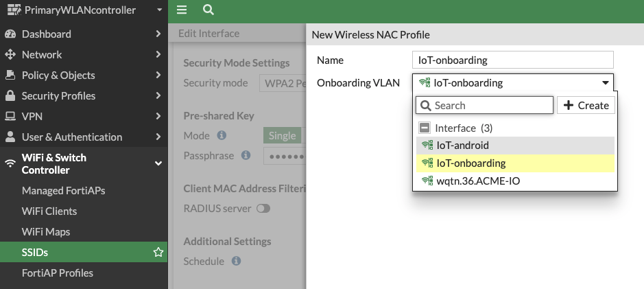Open Managed FortiAPs page
The height and width of the screenshot is (289, 644).
tap(63, 190)
